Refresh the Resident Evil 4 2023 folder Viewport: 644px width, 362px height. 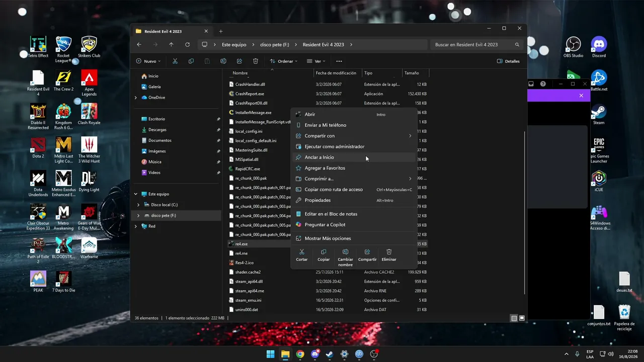pos(188,44)
